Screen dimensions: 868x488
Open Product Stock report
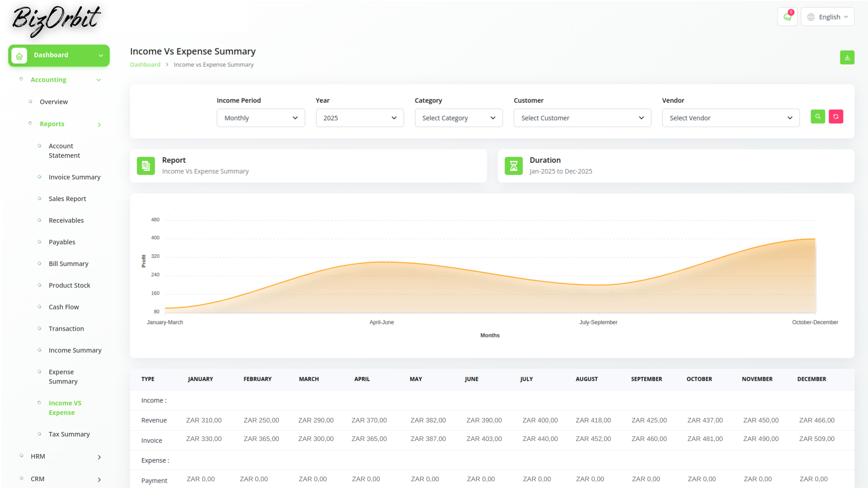[69, 286]
